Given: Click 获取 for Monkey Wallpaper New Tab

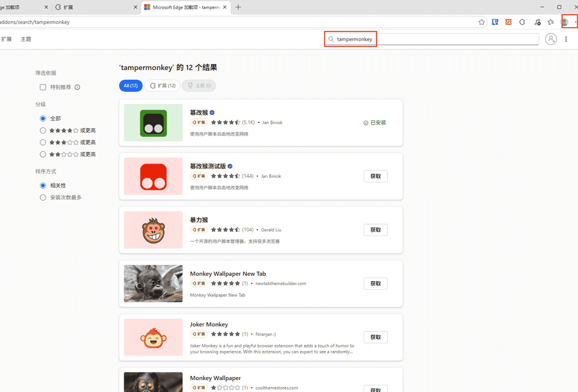Looking at the screenshot, I should click(x=375, y=283).
